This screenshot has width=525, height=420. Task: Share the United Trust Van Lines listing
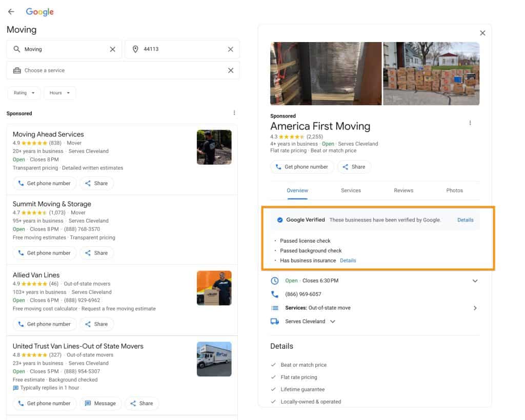pos(142,403)
